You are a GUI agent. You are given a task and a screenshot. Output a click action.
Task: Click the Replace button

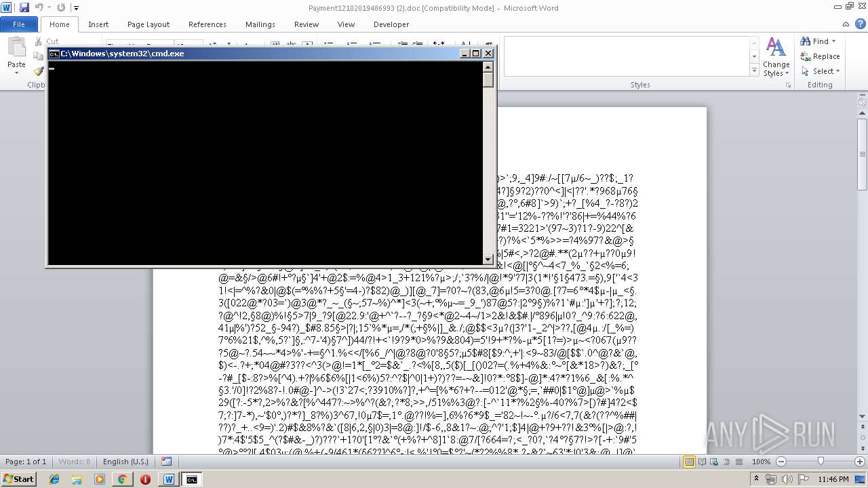[x=820, y=56]
